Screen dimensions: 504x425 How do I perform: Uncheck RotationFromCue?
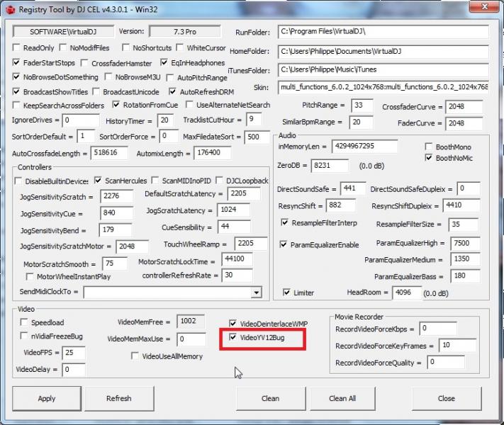(x=116, y=105)
